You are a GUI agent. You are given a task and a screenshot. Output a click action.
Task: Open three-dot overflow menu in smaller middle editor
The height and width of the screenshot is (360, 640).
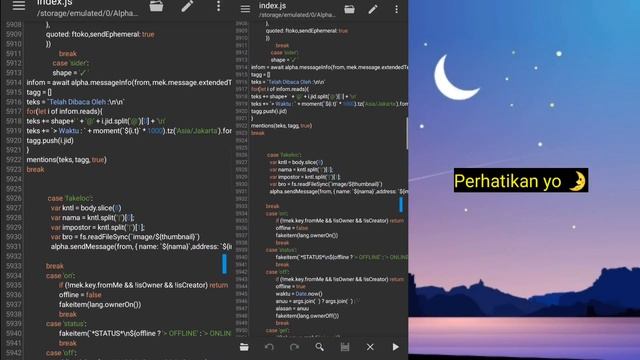396,9
